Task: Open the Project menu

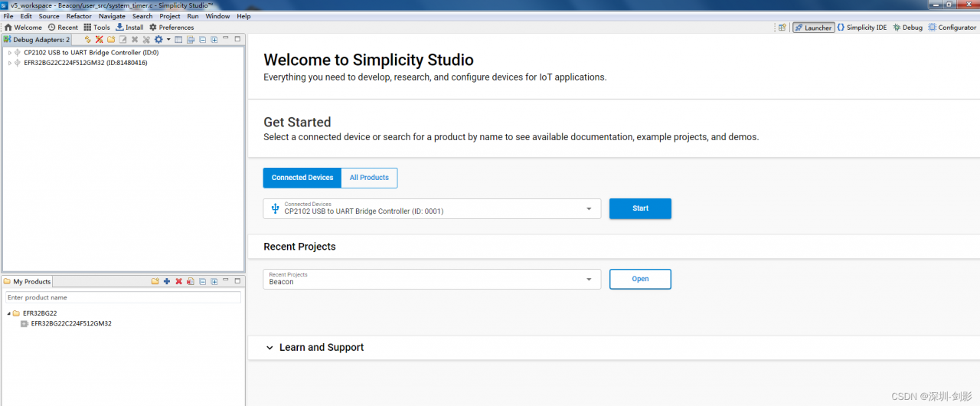Action: (x=170, y=16)
